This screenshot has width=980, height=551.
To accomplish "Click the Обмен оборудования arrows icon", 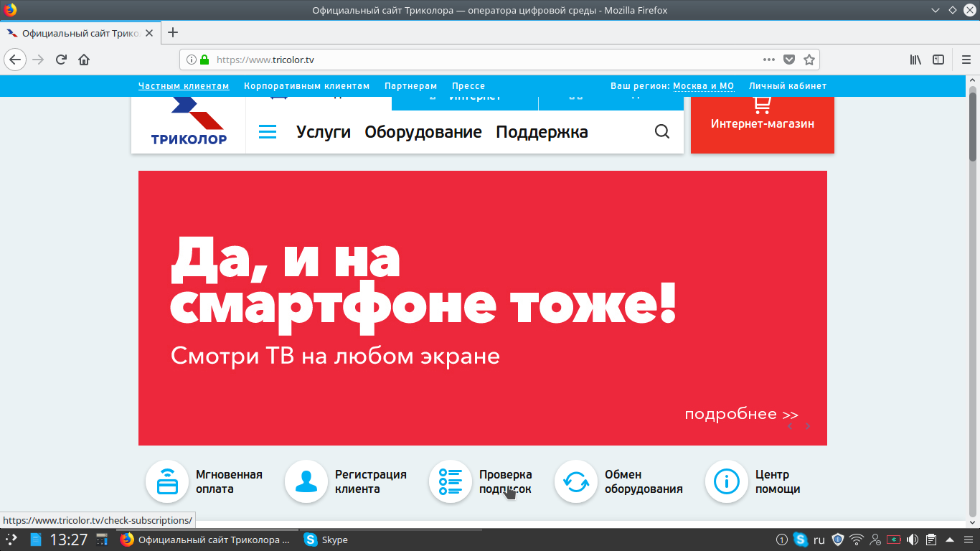I will click(576, 481).
